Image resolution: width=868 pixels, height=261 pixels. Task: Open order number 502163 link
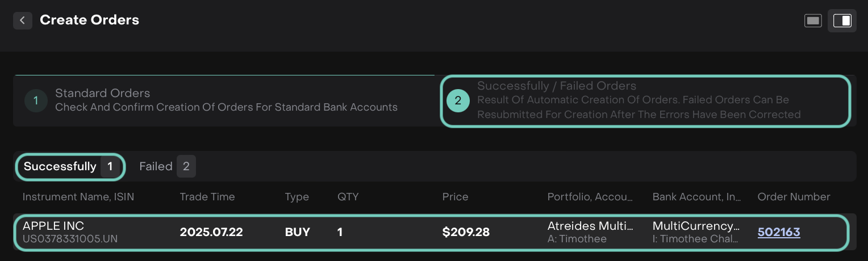click(779, 232)
